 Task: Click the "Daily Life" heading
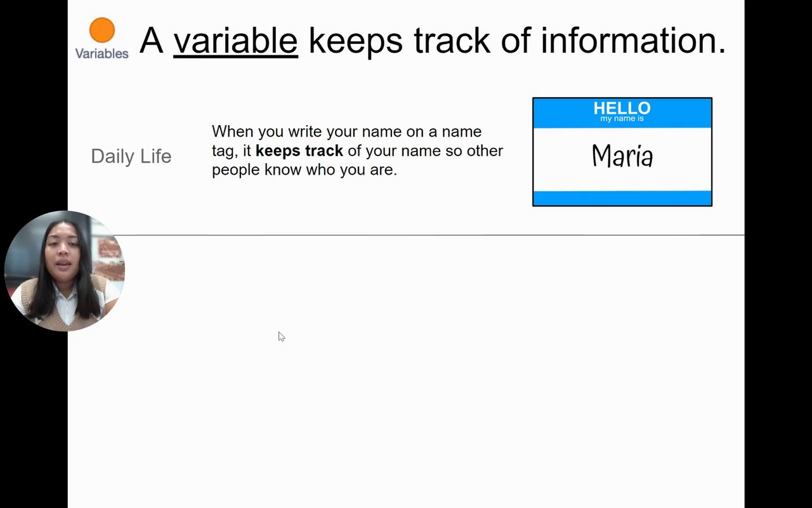(131, 156)
